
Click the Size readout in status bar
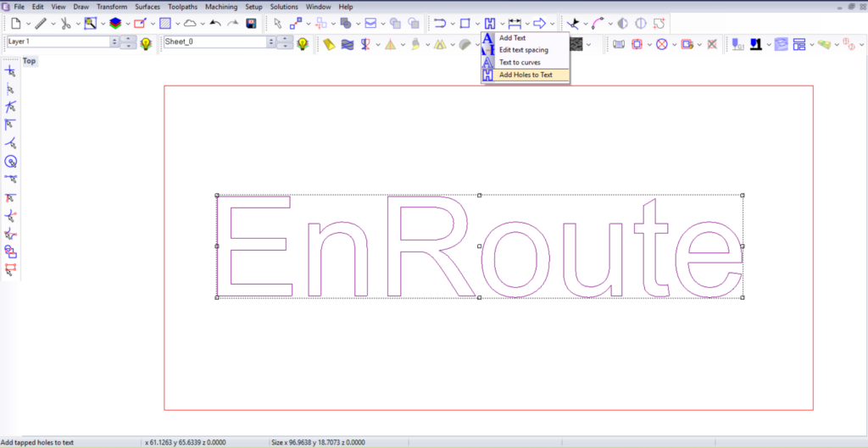(318, 442)
